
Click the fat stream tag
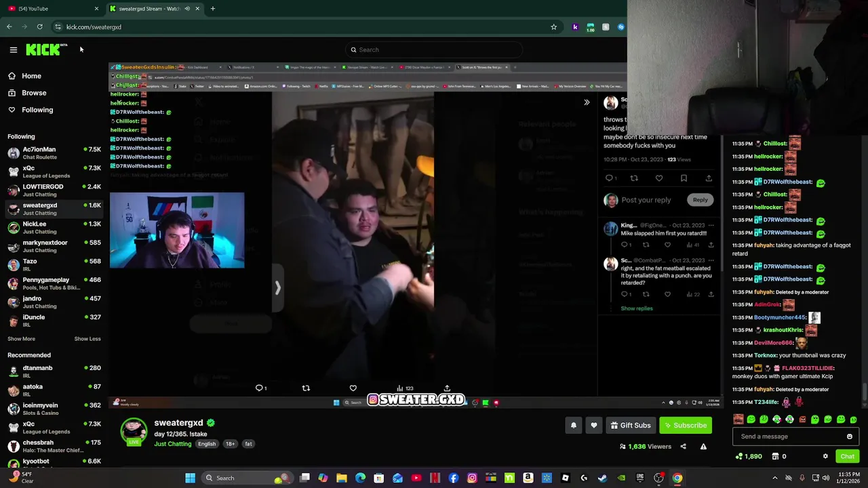248,444
